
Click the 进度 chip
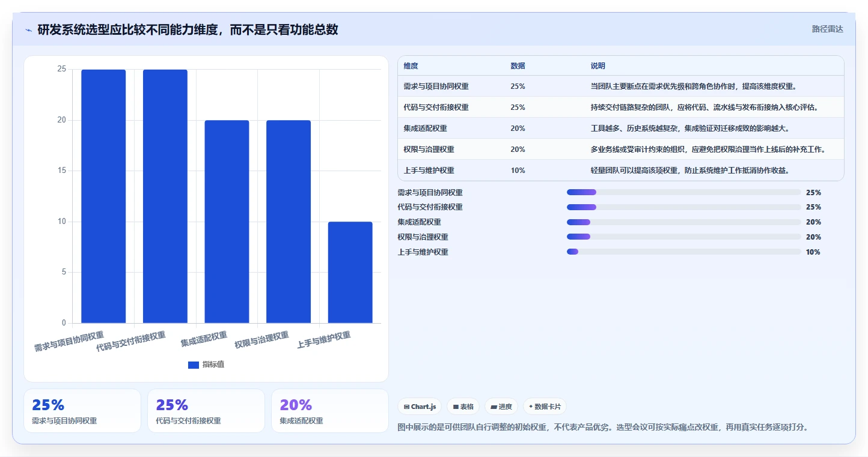pos(501,407)
